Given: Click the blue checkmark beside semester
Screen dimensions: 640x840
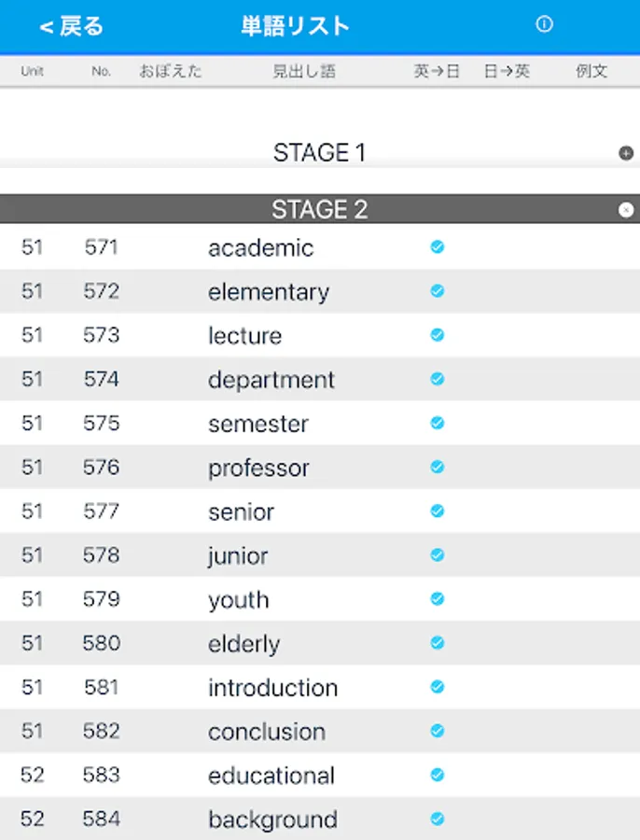Looking at the screenshot, I should 437,423.
